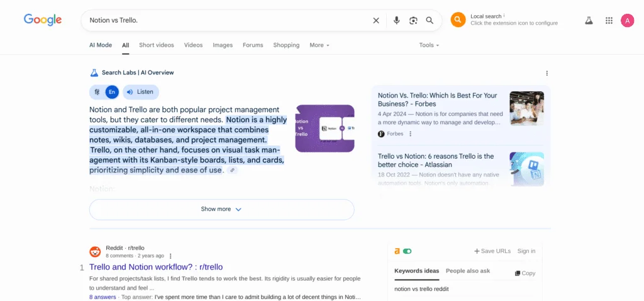Click the Forbes article thumbnail
The height and width of the screenshot is (301, 644).
[526, 108]
